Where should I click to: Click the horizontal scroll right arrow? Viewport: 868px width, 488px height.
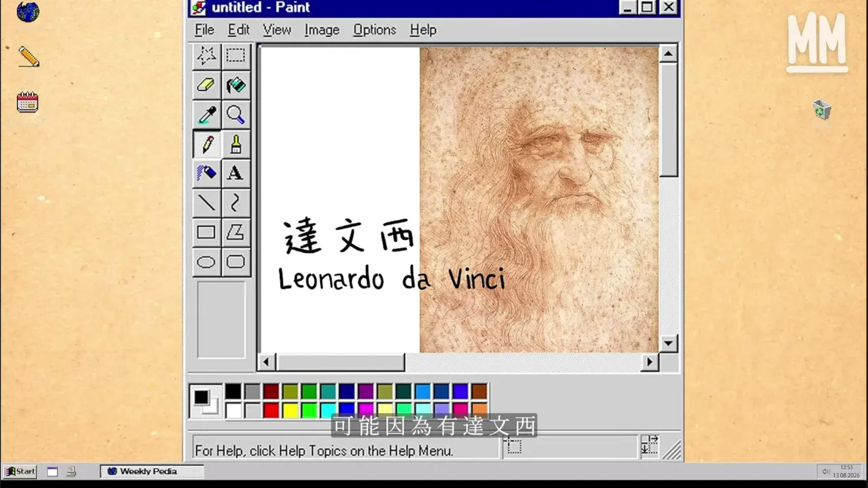pyautogui.click(x=650, y=362)
